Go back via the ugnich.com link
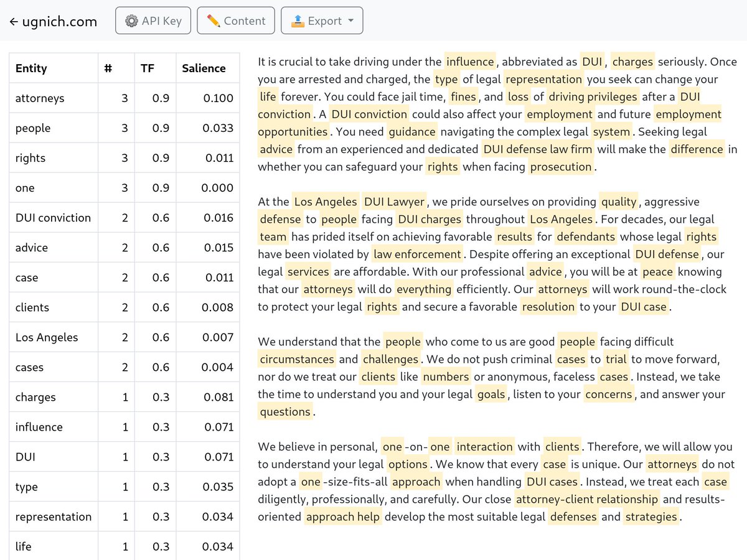Screen dimensions: 747x560 click(54, 22)
